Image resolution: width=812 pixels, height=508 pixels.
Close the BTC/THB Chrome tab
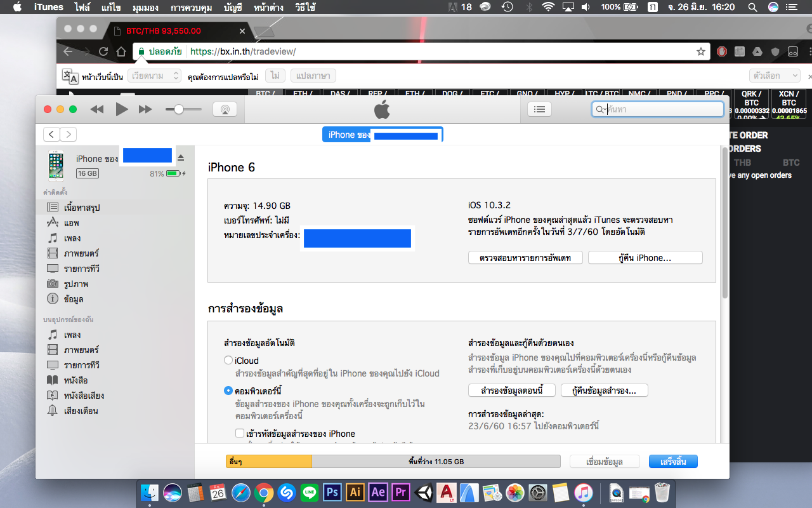[242, 30]
